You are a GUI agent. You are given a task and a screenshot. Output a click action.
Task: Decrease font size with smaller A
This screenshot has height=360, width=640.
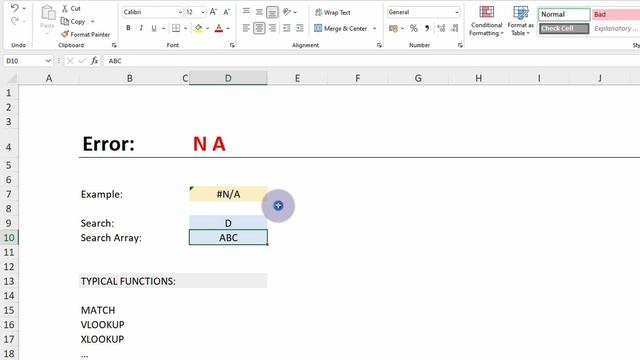(227, 12)
